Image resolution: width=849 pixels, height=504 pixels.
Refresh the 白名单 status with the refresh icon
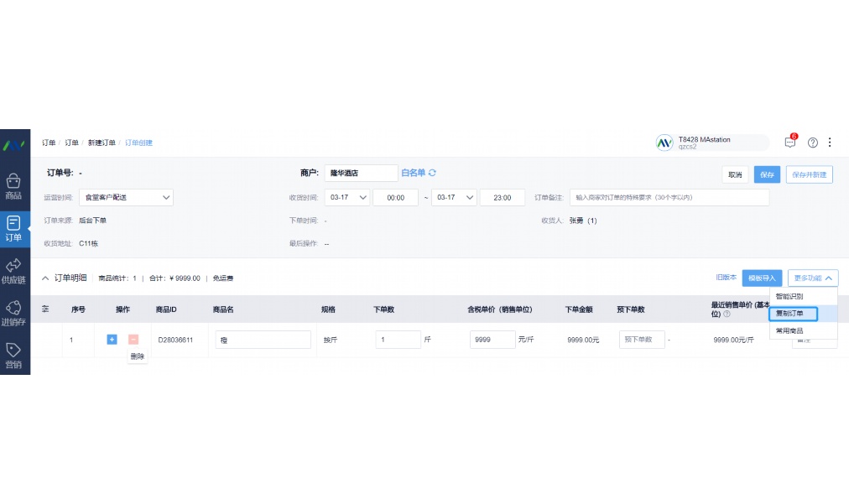433,173
